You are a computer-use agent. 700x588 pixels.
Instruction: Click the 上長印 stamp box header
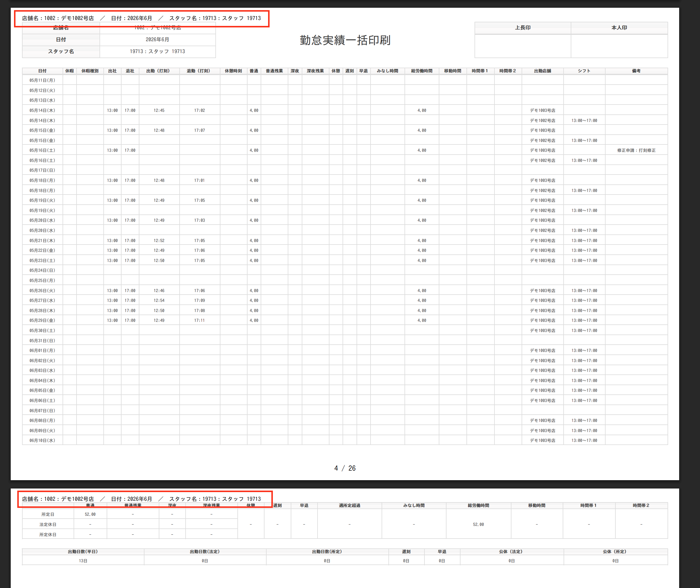(x=523, y=28)
